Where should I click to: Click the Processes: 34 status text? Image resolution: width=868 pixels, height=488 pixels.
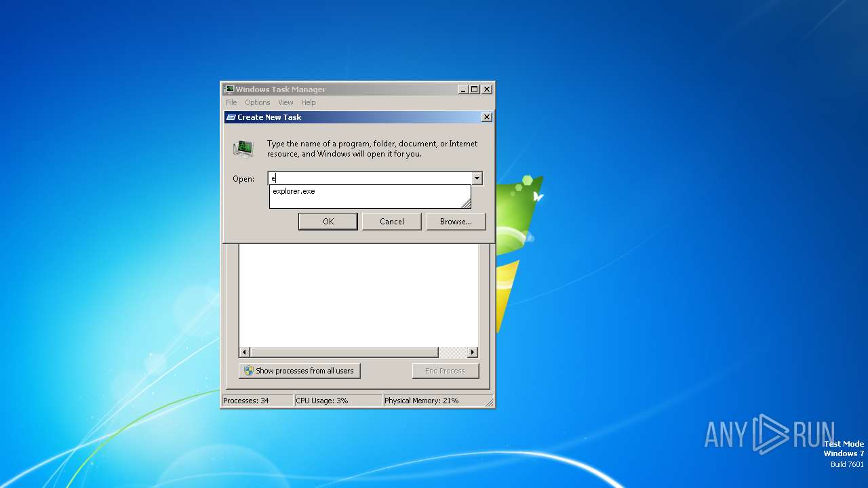pyautogui.click(x=246, y=401)
